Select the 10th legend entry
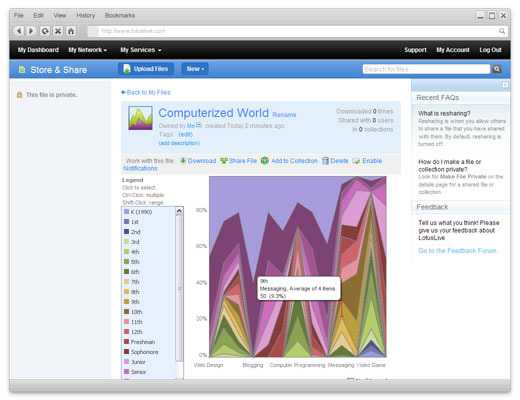The image size is (520, 400). [x=133, y=312]
